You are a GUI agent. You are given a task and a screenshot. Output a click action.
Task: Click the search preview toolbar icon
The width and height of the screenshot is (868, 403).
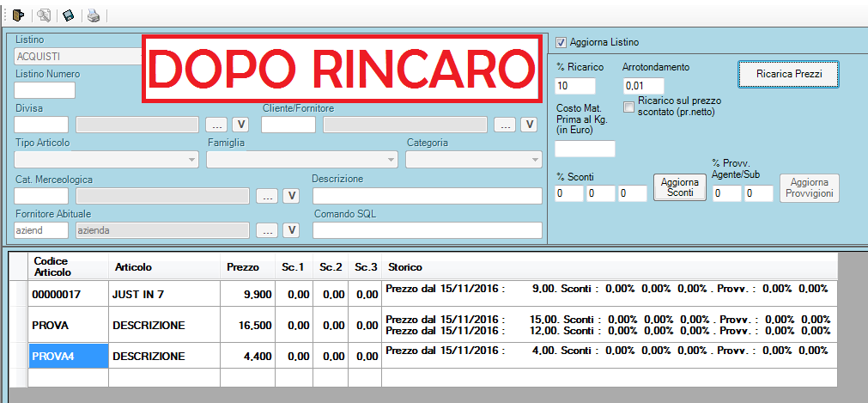click(x=44, y=16)
